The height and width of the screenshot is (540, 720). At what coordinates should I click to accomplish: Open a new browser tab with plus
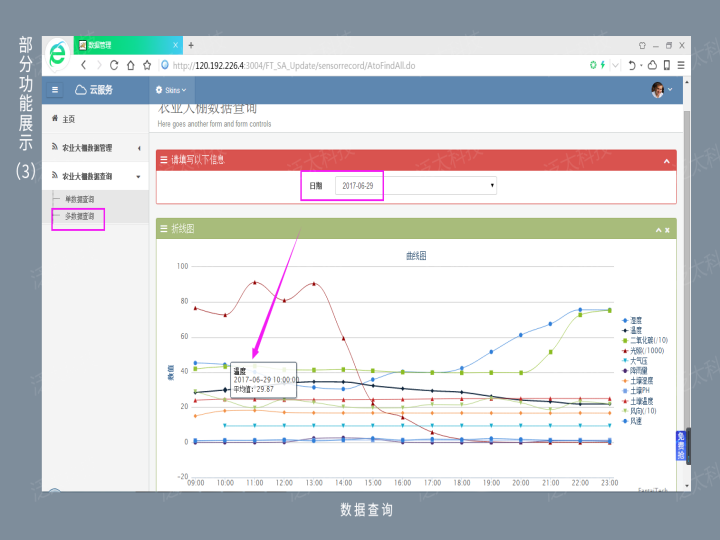pyautogui.click(x=191, y=45)
